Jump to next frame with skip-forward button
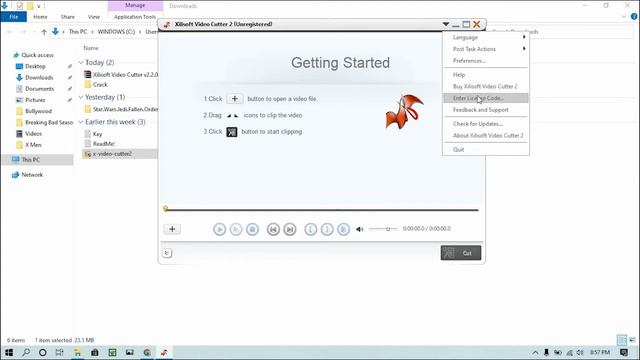The image size is (640, 360). (290, 229)
